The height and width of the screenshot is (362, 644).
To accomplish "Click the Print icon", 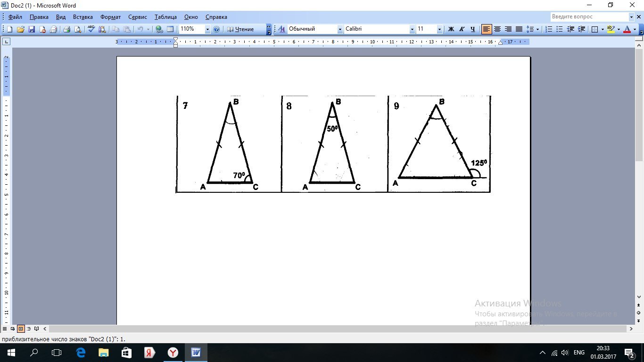I will (x=67, y=29).
